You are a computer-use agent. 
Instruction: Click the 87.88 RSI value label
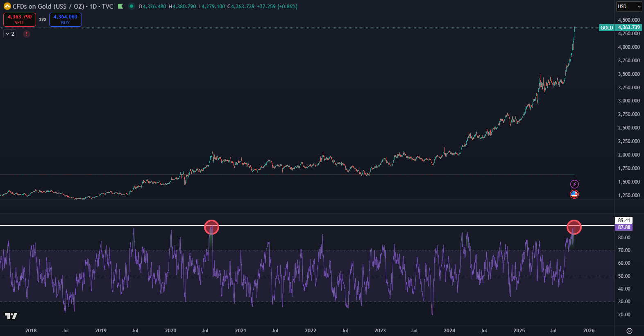click(624, 227)
